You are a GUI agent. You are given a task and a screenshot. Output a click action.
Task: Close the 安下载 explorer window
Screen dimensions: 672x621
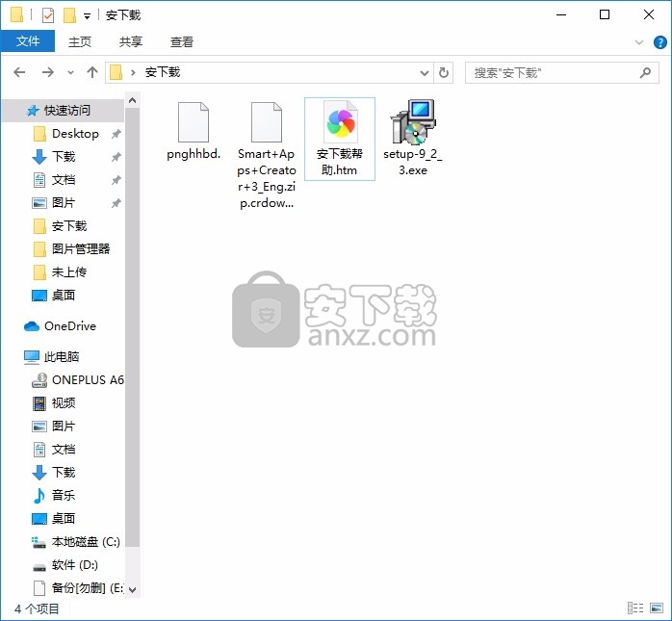[x=649, y=15]
